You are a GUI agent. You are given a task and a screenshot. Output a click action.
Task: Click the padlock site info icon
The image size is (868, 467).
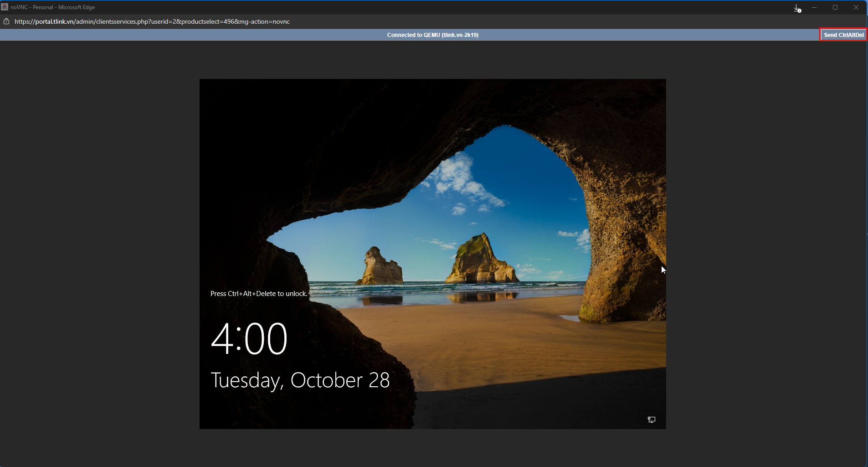[6, 21]
